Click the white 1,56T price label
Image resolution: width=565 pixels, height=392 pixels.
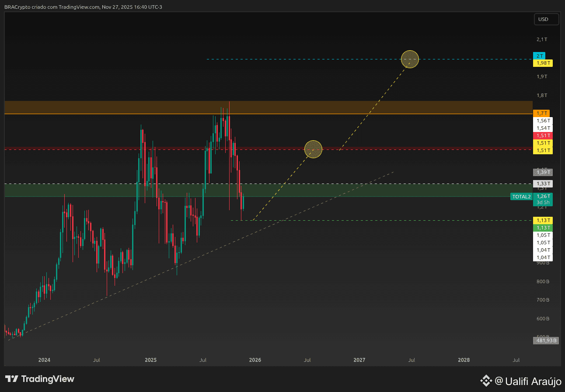tap(543, 121)
